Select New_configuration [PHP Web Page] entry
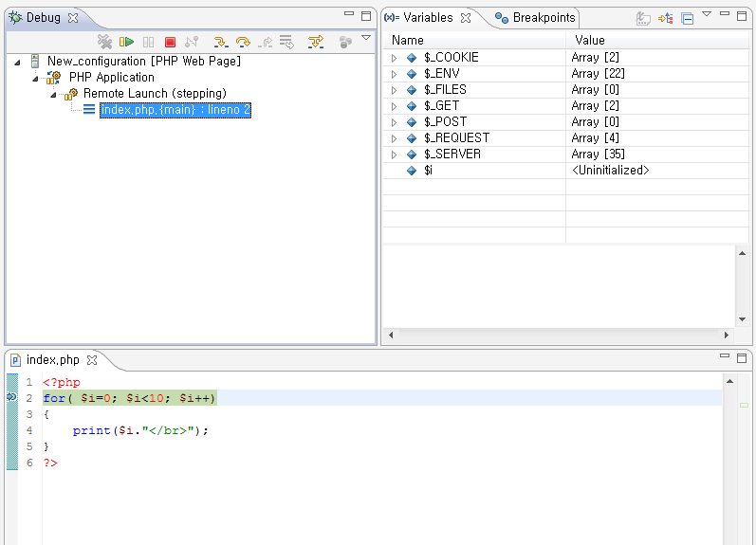This screenshot has height=545, width=756. [143, 62]
